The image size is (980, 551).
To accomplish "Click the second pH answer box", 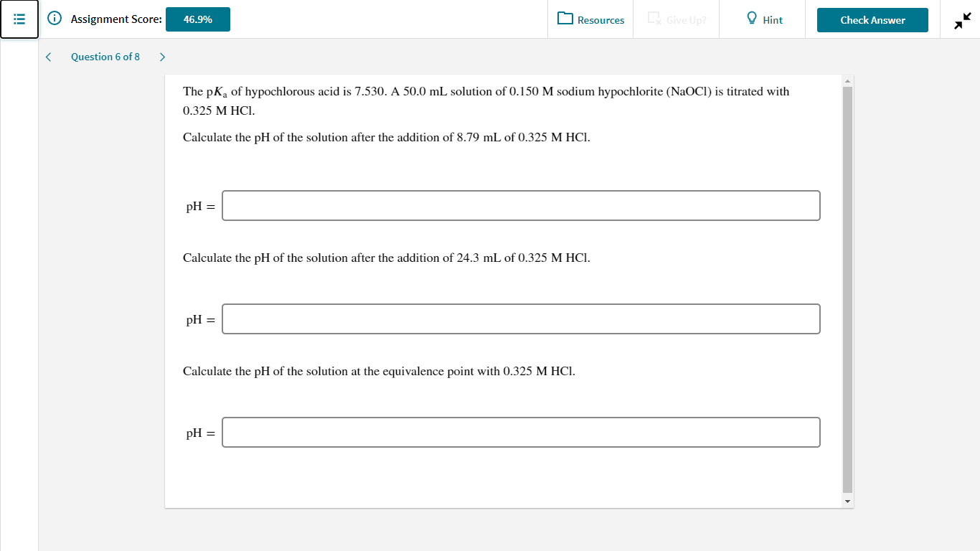I will 521,319.
